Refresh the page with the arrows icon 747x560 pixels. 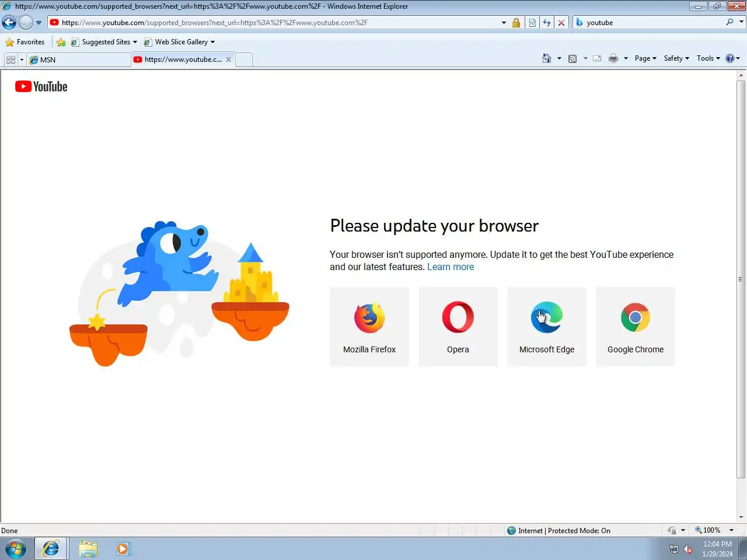[x=547, y=23]
